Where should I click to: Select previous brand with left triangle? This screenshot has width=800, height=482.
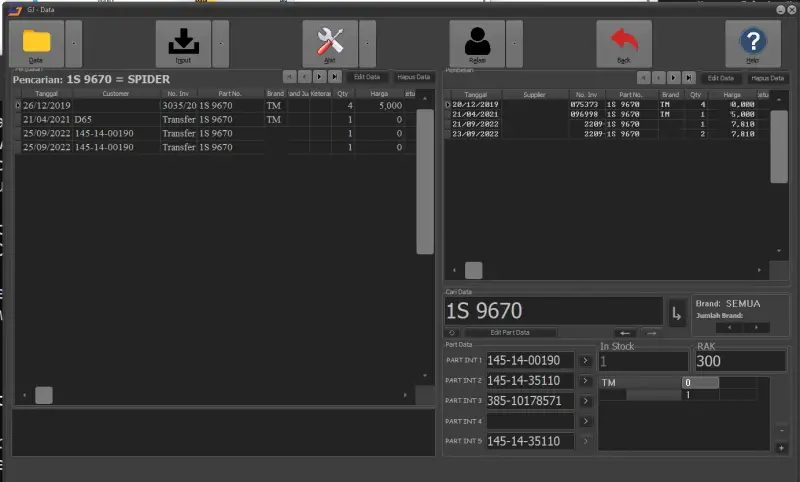tap(730, 327)
